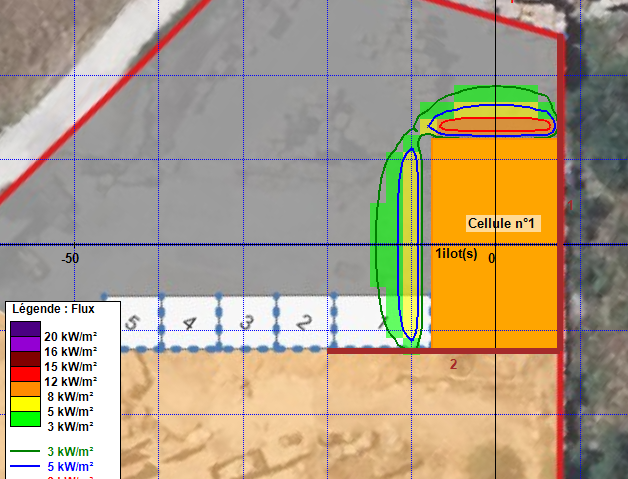Click the "-50" axis label
Viewport: 628px width, 479px height.
(x=69, y=258)
